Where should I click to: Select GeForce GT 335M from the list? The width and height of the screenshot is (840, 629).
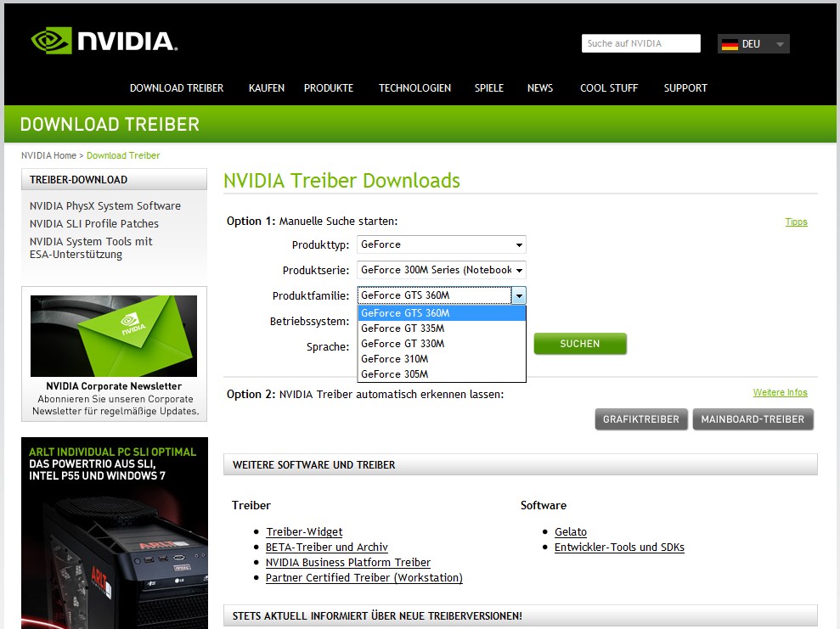(442, 329)
